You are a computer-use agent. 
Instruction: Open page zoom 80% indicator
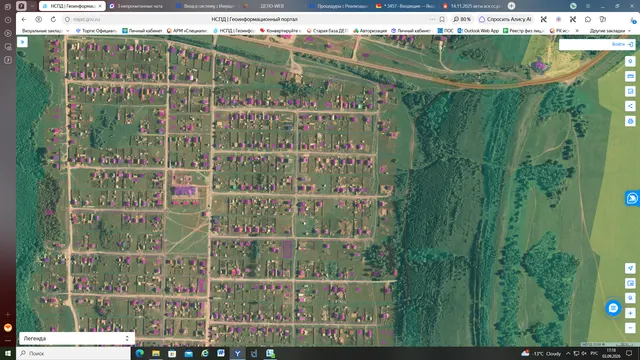462,19
